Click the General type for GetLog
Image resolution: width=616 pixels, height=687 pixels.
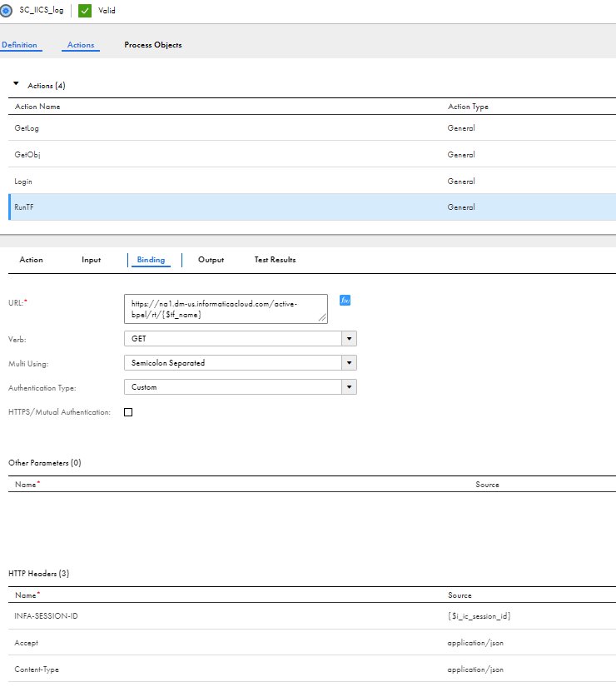[461, 128]
